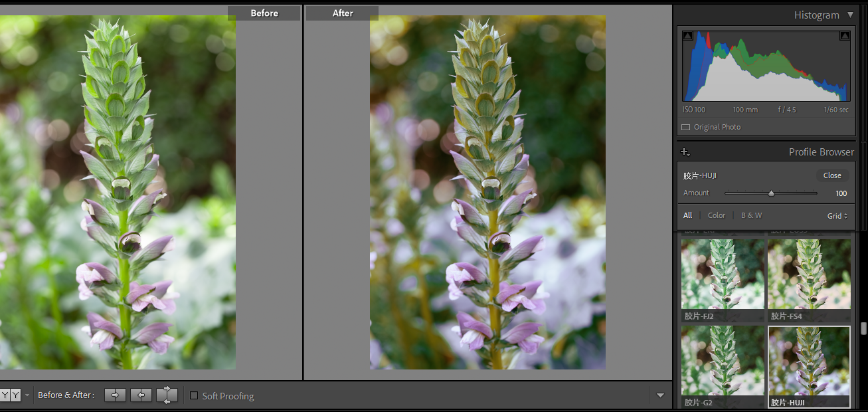Click the profile Amount slider handle
Screen dimensions: 868x412
[771, 193]
